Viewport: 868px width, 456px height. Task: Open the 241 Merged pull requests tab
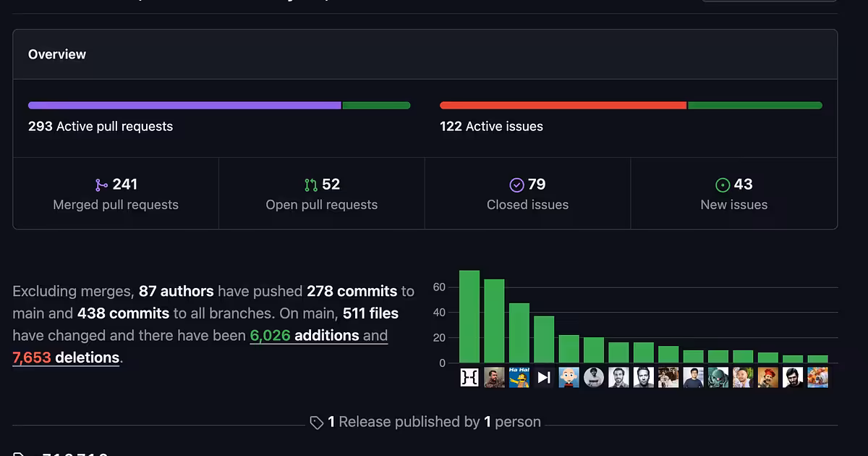[x=116, y=193]
